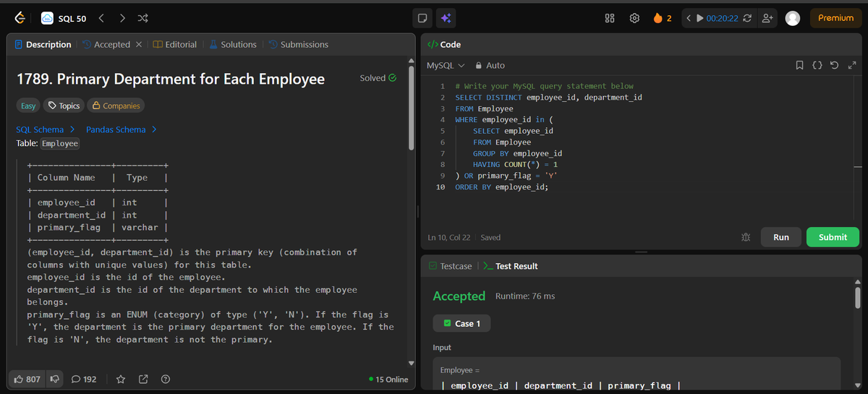The width and height of the screenshot is (868, 394).
Task: Toggle the Auto lock setting
Action: point(489,65)
